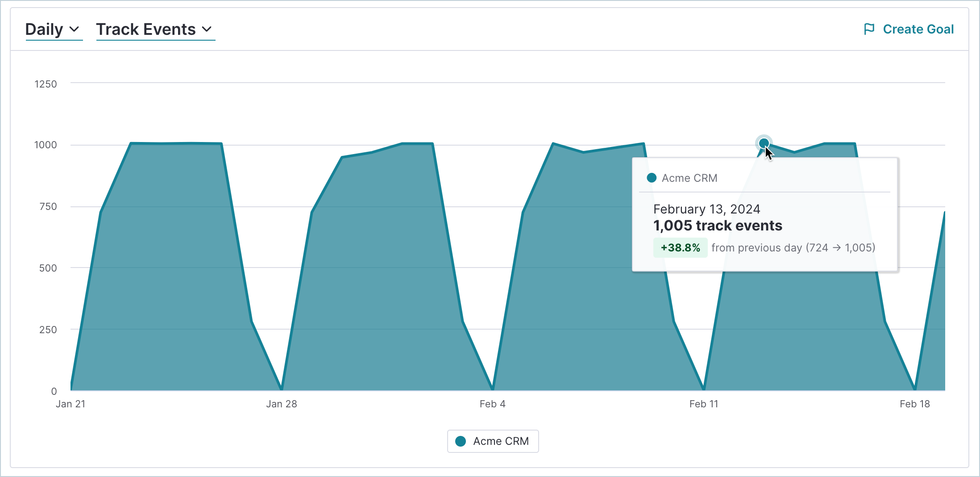Viewport: 980px width, 477px height.
Task: Click the teal dot in tooltip header
Action: [652, 178]
